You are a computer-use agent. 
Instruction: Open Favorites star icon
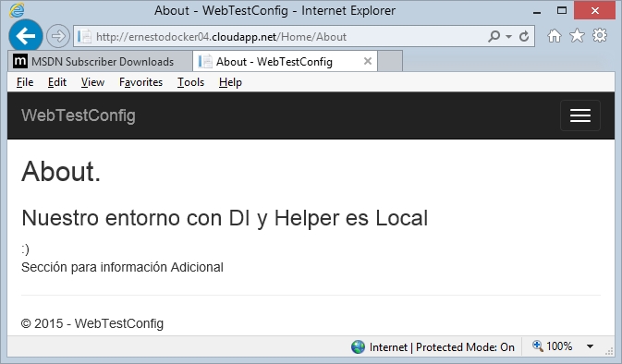tap(577, 36)
